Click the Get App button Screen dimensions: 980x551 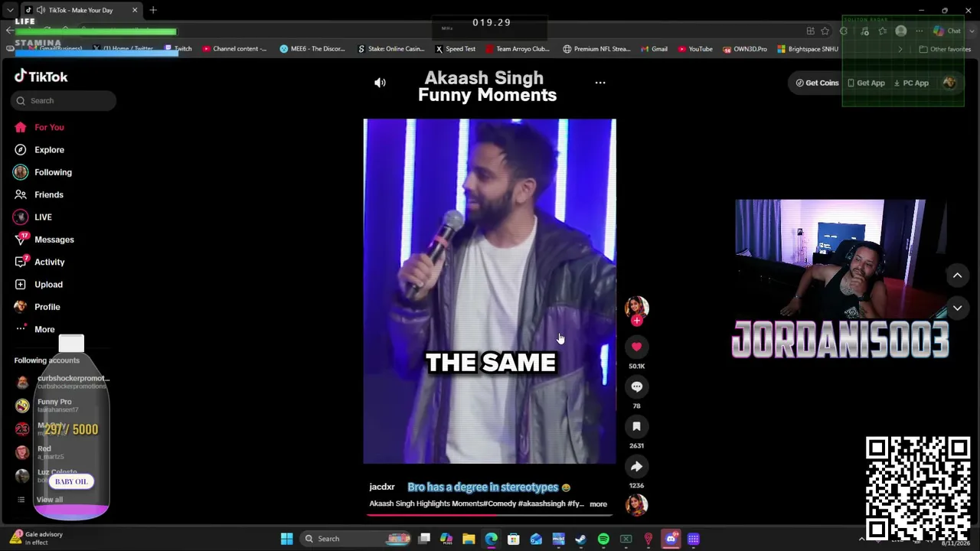pos(866,83)
